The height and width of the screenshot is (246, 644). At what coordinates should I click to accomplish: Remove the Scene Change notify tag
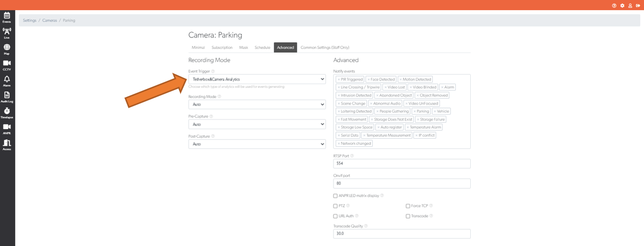[x=339, y=103]
